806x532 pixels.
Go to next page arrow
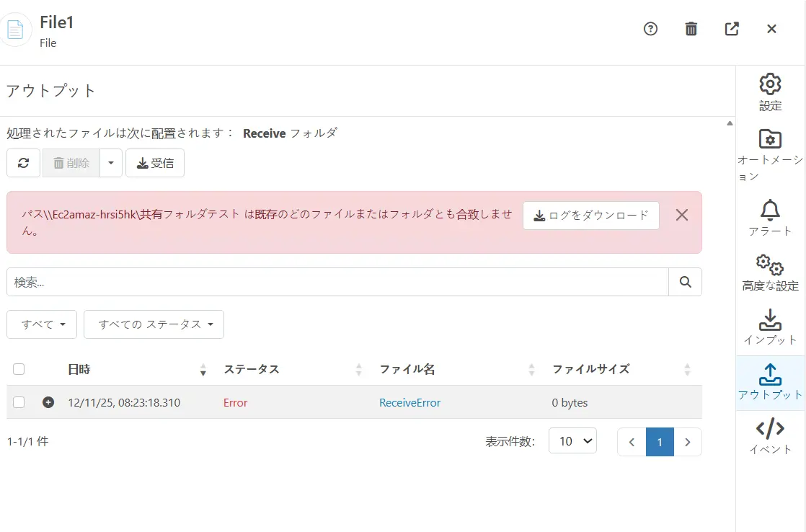point(687,442)
